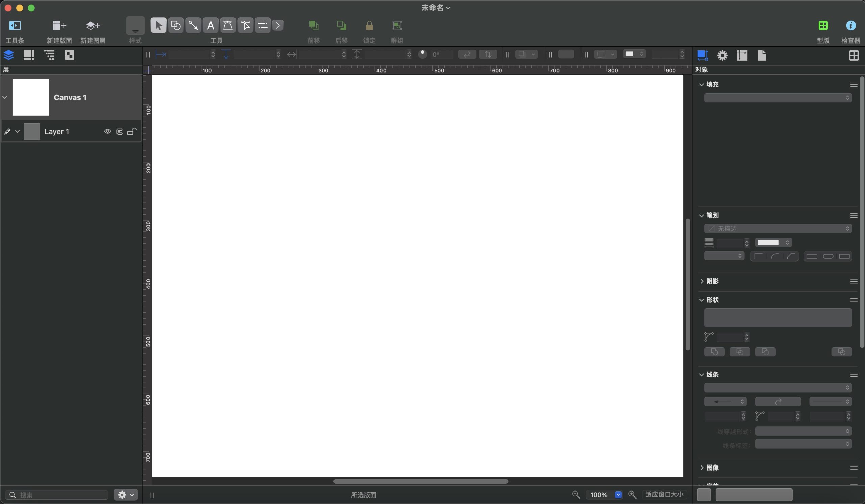Click the intersect shapes button
Image resolution: width=865 pixels, height=504 pixels.
pos(740,352)
